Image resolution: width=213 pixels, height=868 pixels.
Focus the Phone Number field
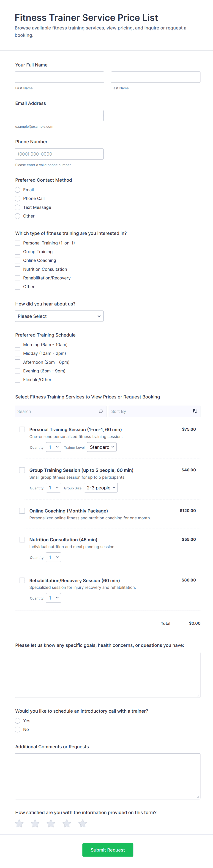click(x=59, y=154)
